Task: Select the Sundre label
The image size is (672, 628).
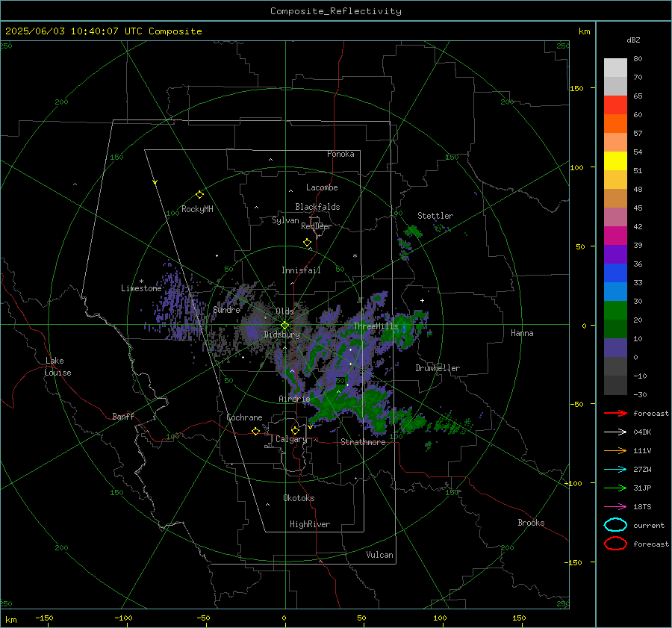Action: point(226,310)
